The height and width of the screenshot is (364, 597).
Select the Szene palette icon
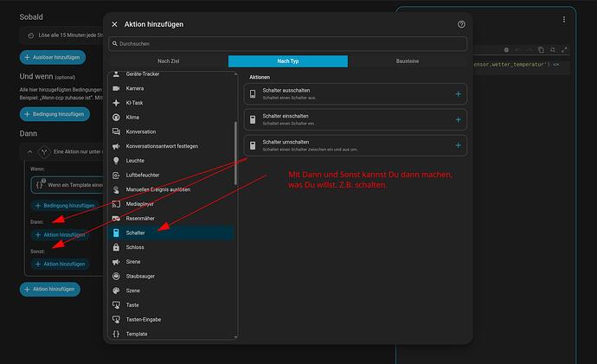coord(116,291)
